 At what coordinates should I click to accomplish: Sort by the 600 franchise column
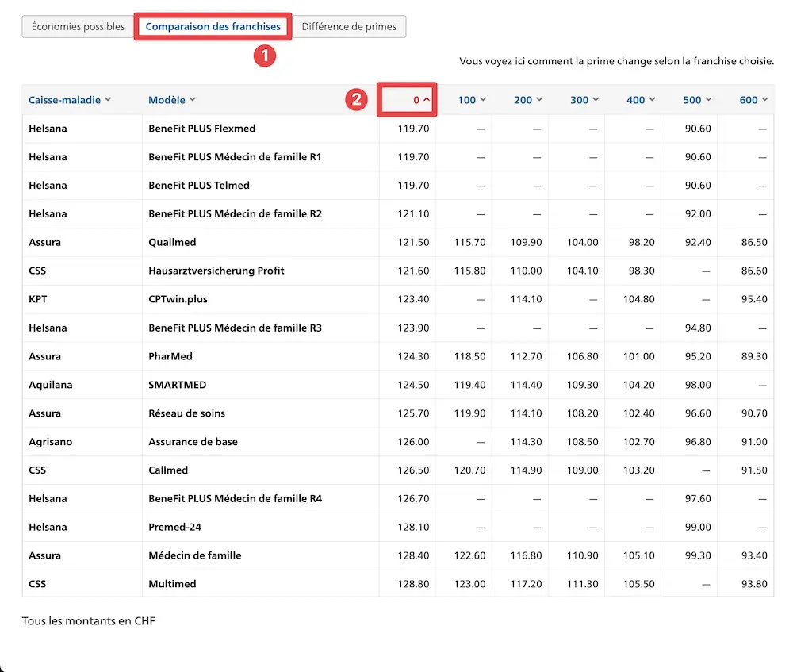[x=753, y=100]
